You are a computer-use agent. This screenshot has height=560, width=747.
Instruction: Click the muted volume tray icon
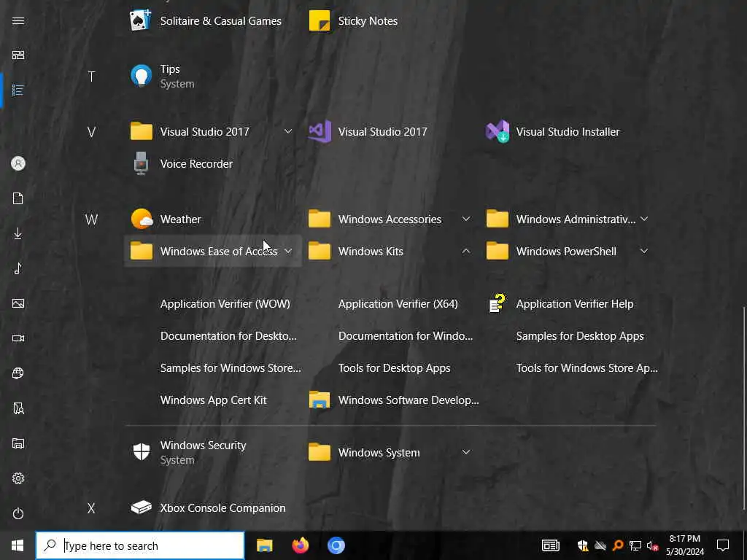[x=652, y=545]
